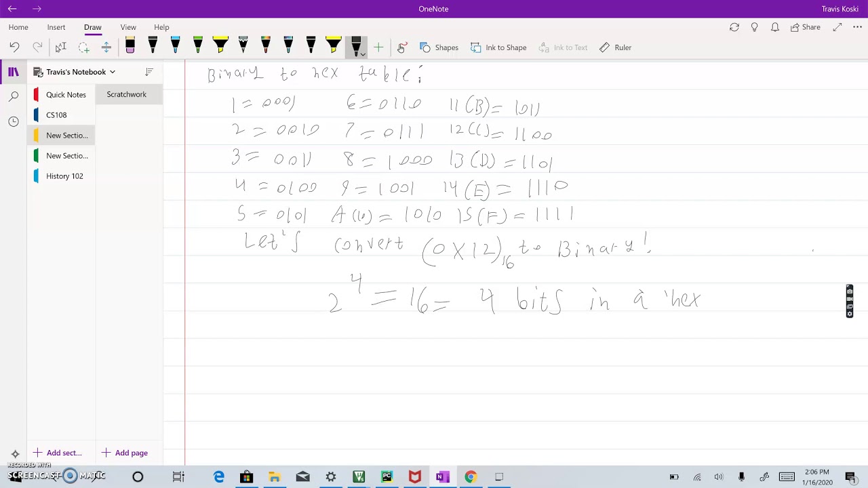868x488 pixels.
Task: Open the Home tab
Action: tap(18, 27)
